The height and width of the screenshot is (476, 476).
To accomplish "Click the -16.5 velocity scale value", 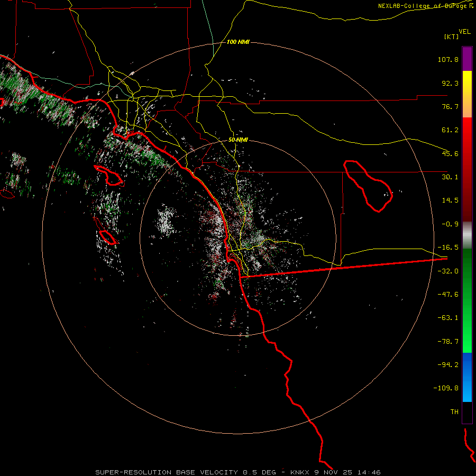I will (x=448, y=248).
